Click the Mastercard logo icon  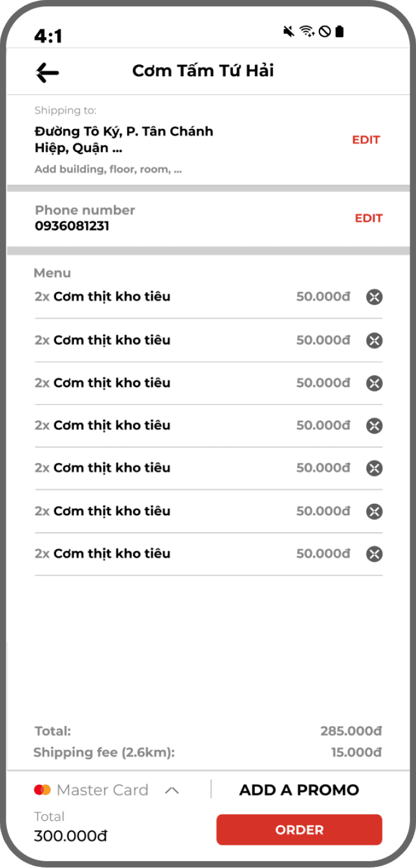point(42,790)
